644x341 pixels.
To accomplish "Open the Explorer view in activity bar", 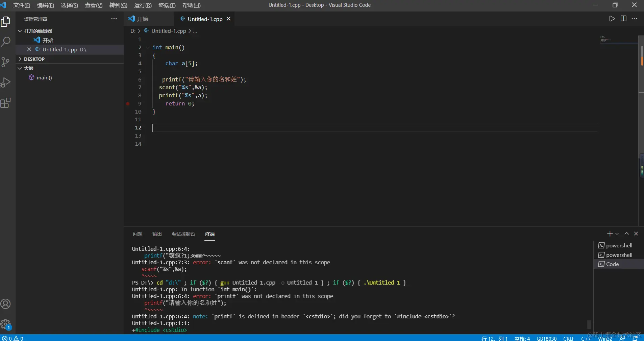I will [x=6, y=22].
